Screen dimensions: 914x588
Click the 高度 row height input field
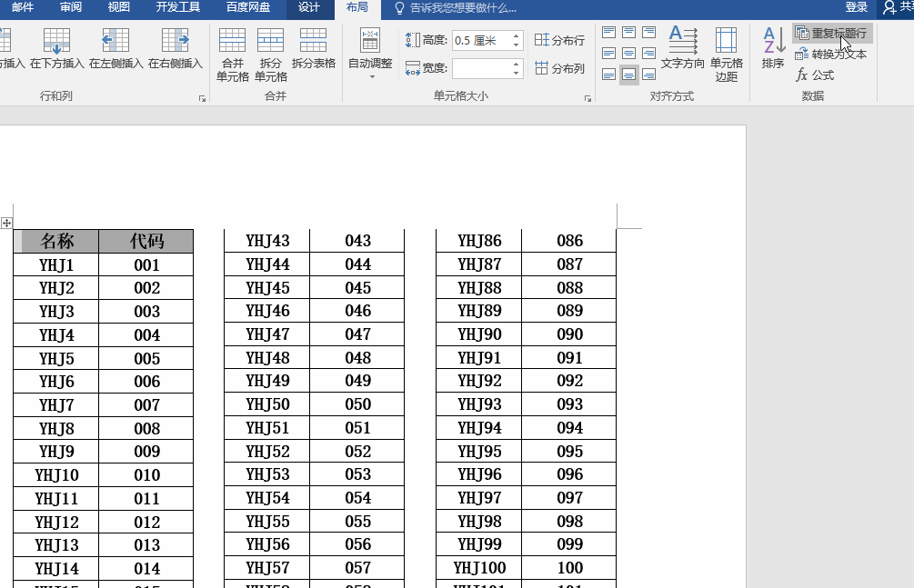click(x=481, y=40)
